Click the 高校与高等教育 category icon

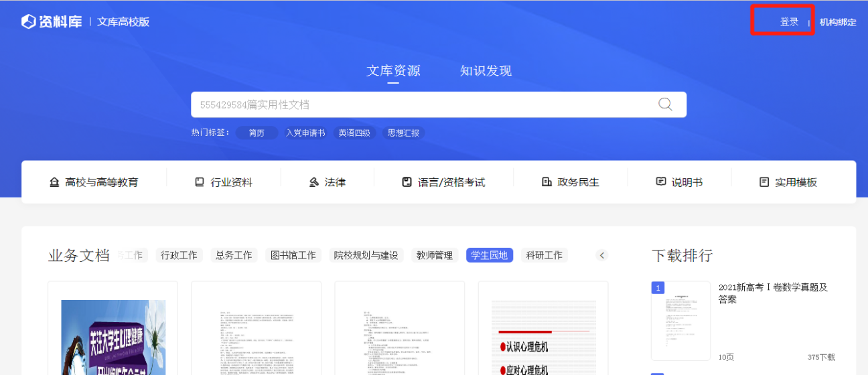tap(54, 182)
